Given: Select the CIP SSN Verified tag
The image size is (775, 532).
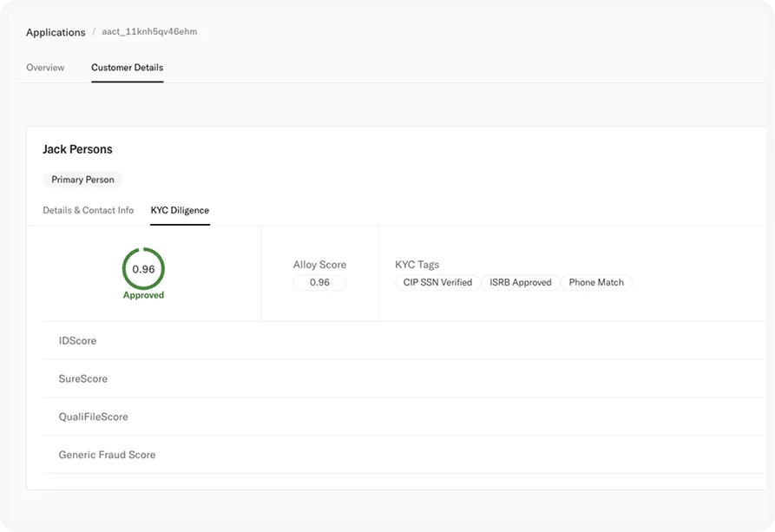Looking at the screenshot, I should pos(437,282).
